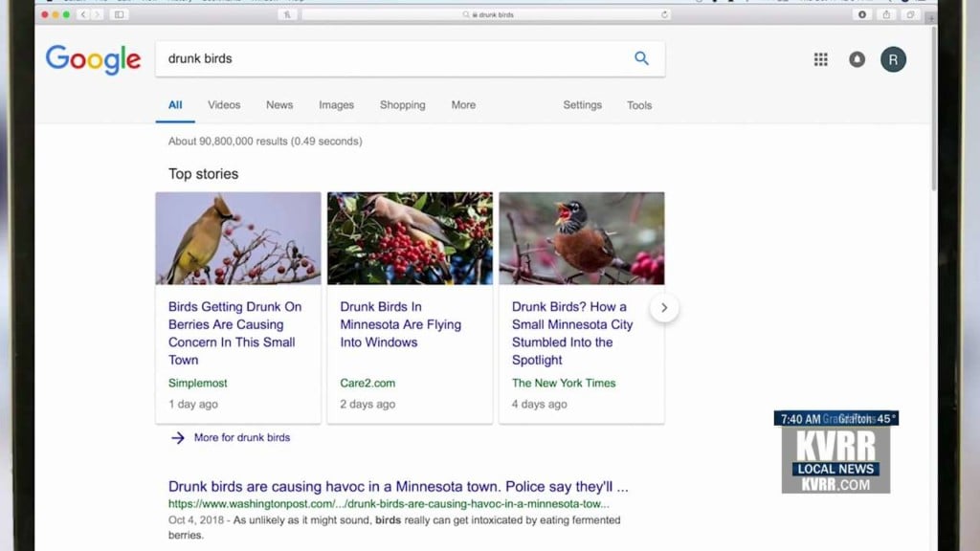980x551 pixels.
Task: Expand the More search categories
Action: (x=463, y=105)
